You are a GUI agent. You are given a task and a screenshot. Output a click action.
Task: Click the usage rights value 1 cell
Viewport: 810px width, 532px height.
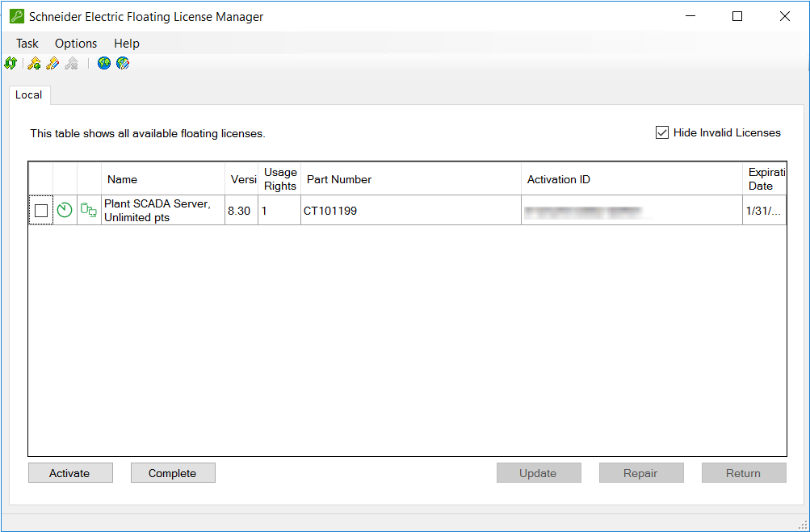(279, 210)
